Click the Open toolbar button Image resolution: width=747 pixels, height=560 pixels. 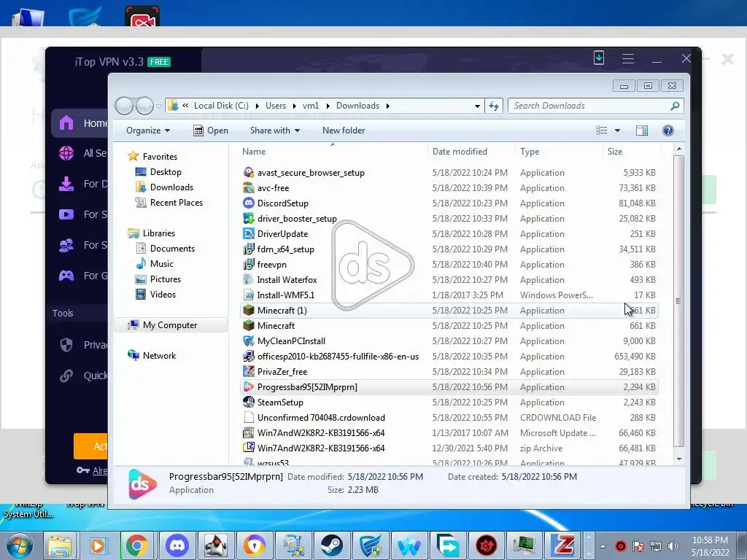pyautogui.click(x=211, y=131)
